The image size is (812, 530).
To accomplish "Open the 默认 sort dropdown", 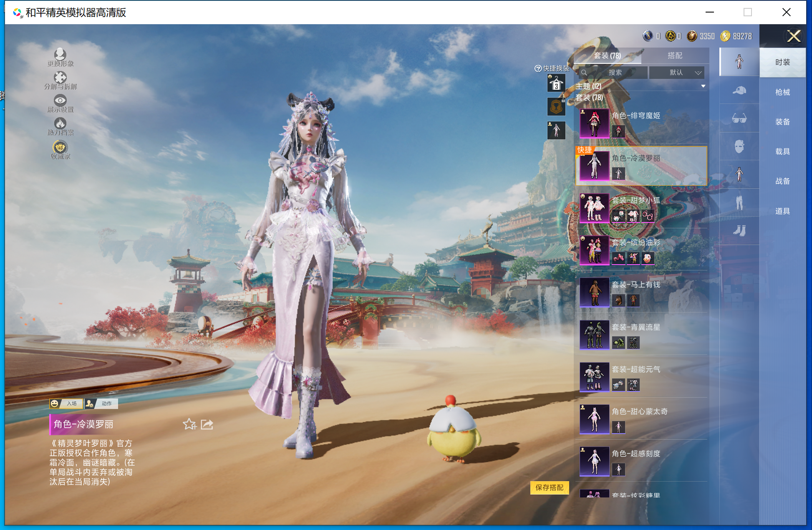I will (x=677, y=73).
